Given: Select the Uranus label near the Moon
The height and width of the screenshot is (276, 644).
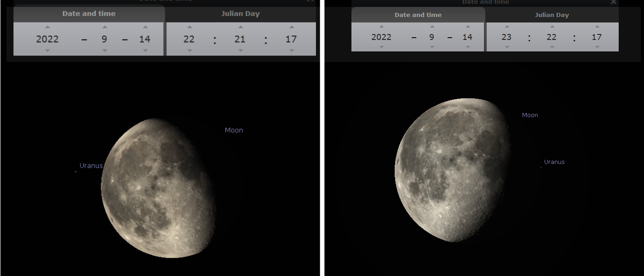Looking at the screenshot, I should tap(91, 165).
